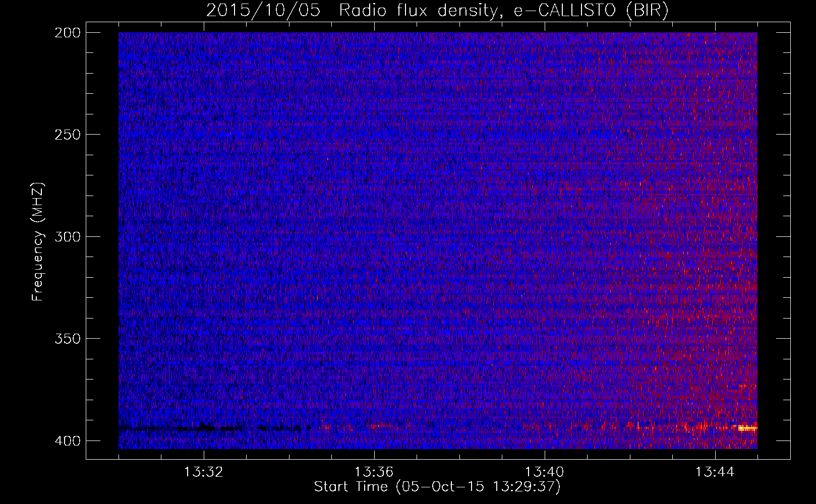
Task: Click the 'Start Time (05-Oct-15 13:29:37)' label
Action: click(437, 487)
